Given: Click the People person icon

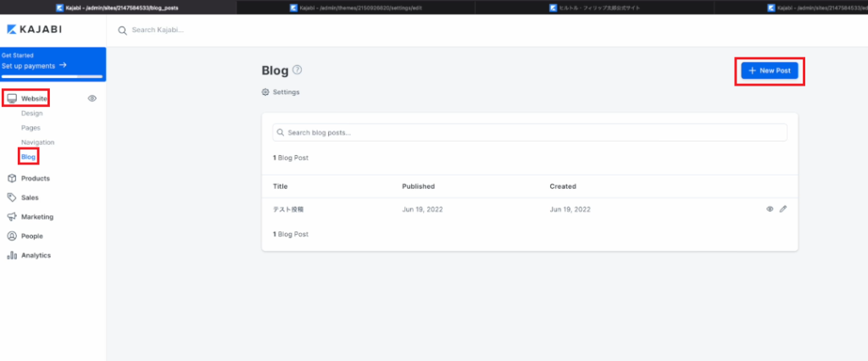Looking at the screenshot, I should click(12, 236).
